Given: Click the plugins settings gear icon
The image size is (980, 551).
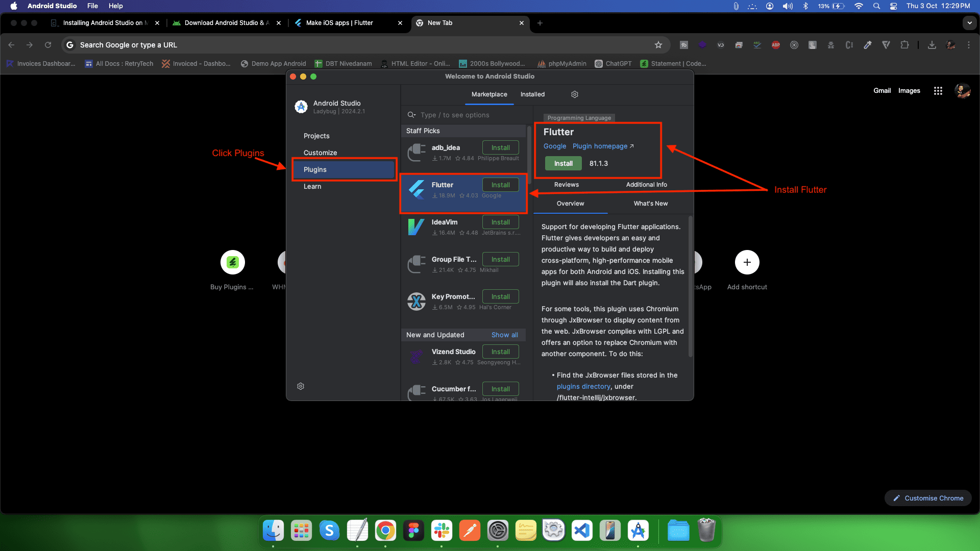Looking at the screenshot, I should 574,94.
